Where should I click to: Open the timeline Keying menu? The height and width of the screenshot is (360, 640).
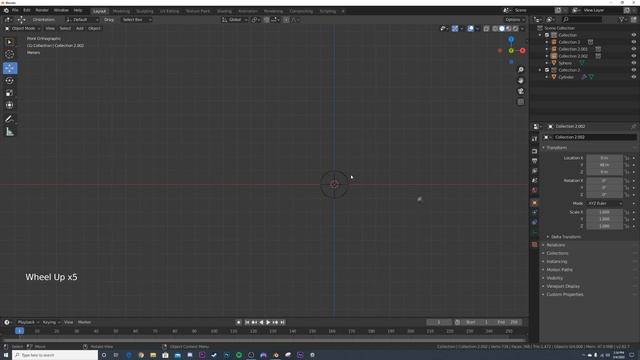click(51, 322)
